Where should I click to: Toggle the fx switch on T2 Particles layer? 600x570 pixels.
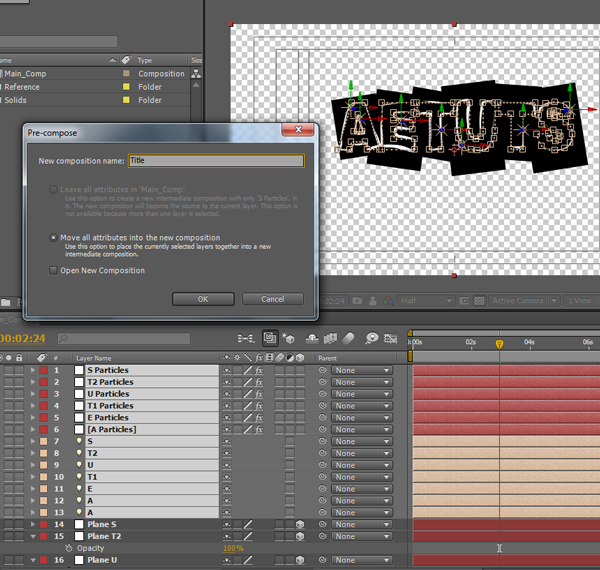[259, 382]
